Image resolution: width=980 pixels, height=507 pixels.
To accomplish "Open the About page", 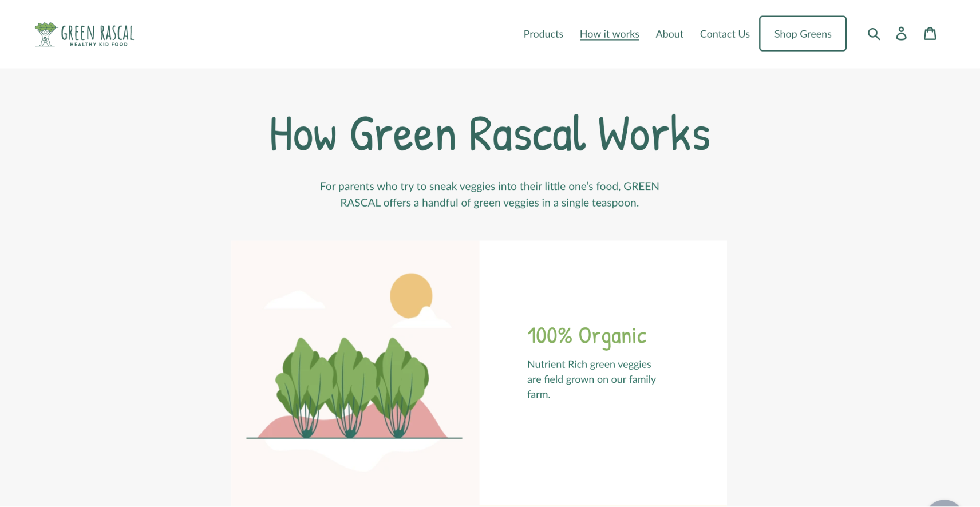I will point(669,34).
